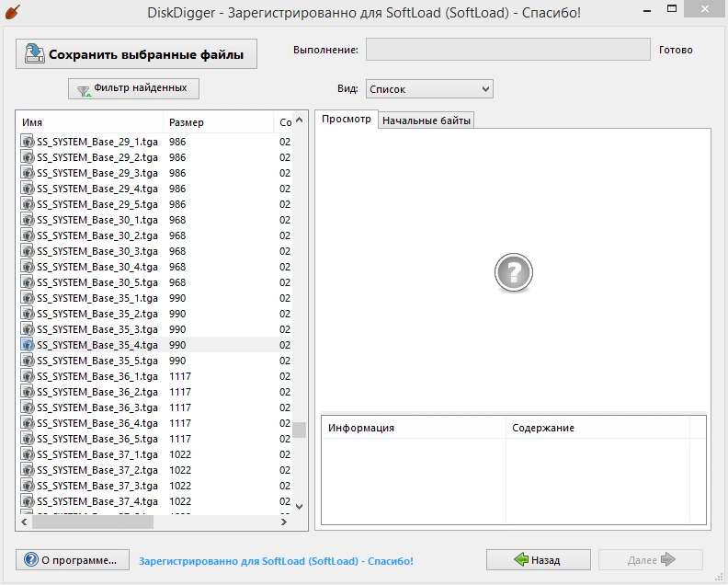This screenshot has height=585, width=728.
Task: Open the Вид dropdown showing Список
Action: coord(429,88)
